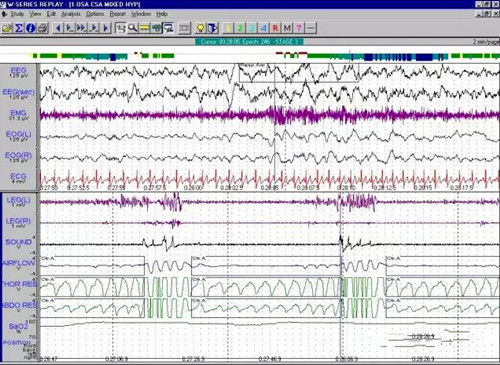Score epoch as REM with R button
The width and height of the screenshot is (500, 365).
click(275, 28)
